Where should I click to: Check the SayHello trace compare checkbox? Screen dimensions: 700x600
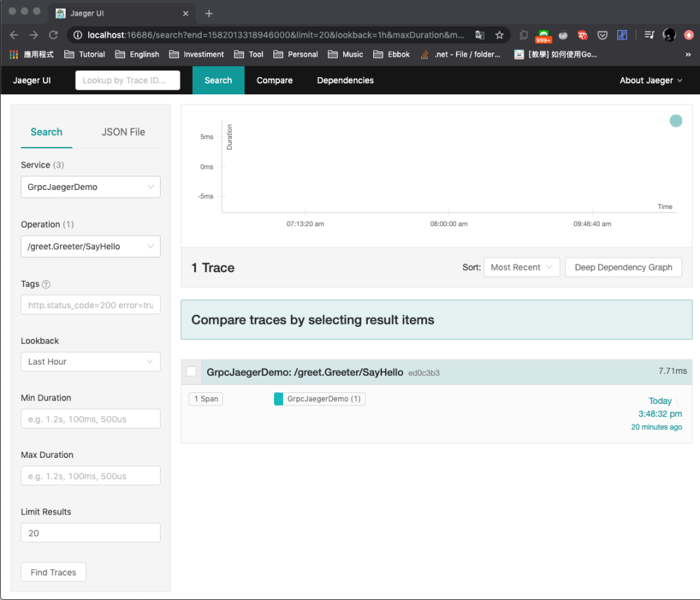click(x=191, y=372)
